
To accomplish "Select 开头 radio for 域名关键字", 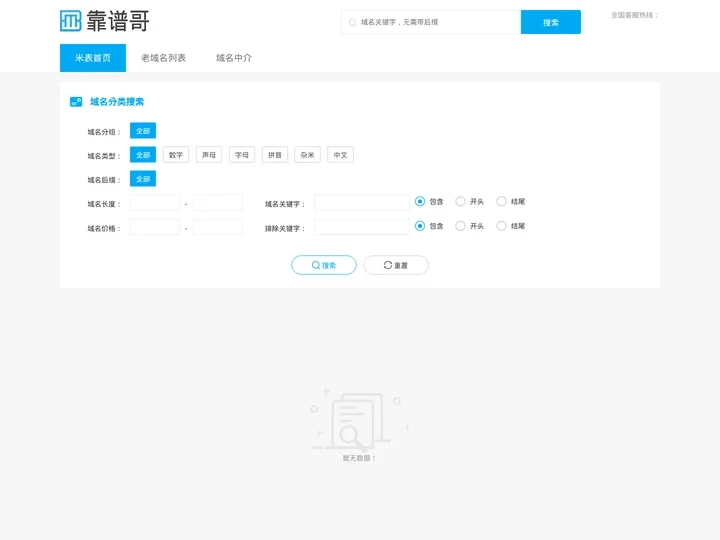I will [x=461, y=202].
